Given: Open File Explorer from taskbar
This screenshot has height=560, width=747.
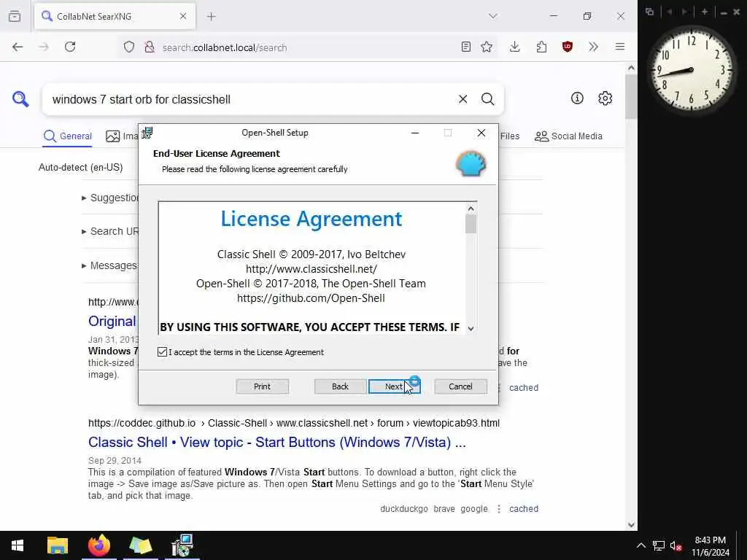Looking at the screenshot, I should [x=58, y=545].
